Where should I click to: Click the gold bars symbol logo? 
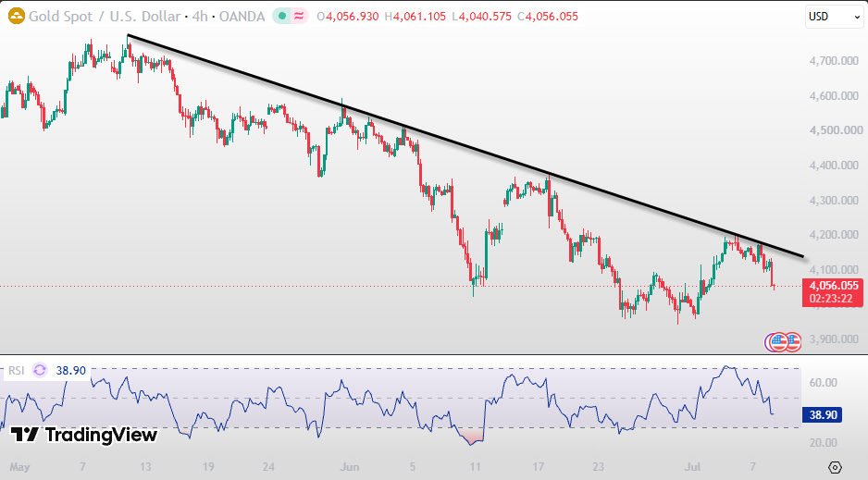(17, 16)
